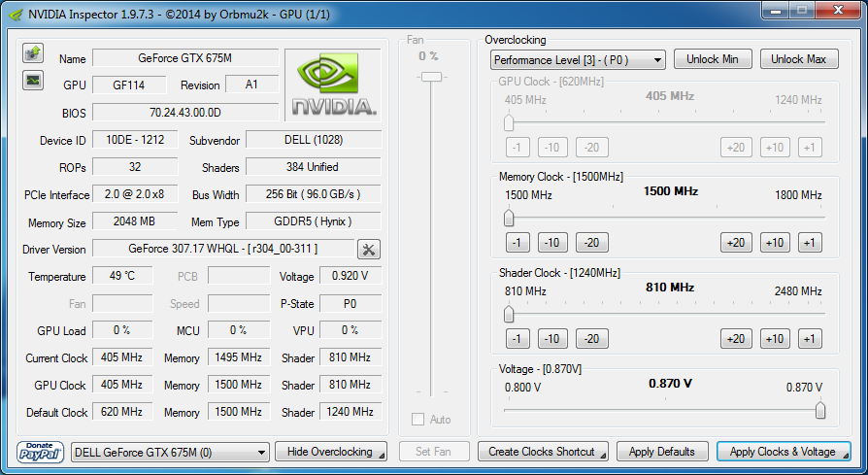The height and width of the screenshot is (475, 868).
Task: Click the Device ID field 10DE - 1212
Action: point(135,140)
